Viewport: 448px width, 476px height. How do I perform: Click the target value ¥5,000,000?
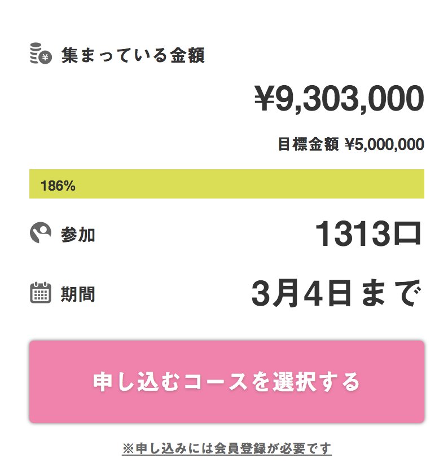[384, 145]
